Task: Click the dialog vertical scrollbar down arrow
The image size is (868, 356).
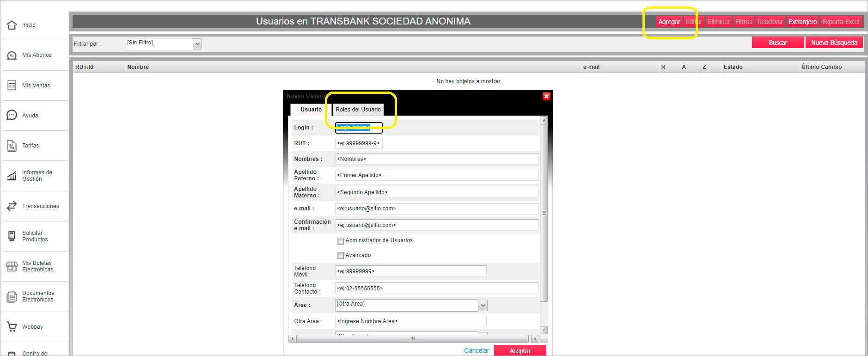Action: 544,330
